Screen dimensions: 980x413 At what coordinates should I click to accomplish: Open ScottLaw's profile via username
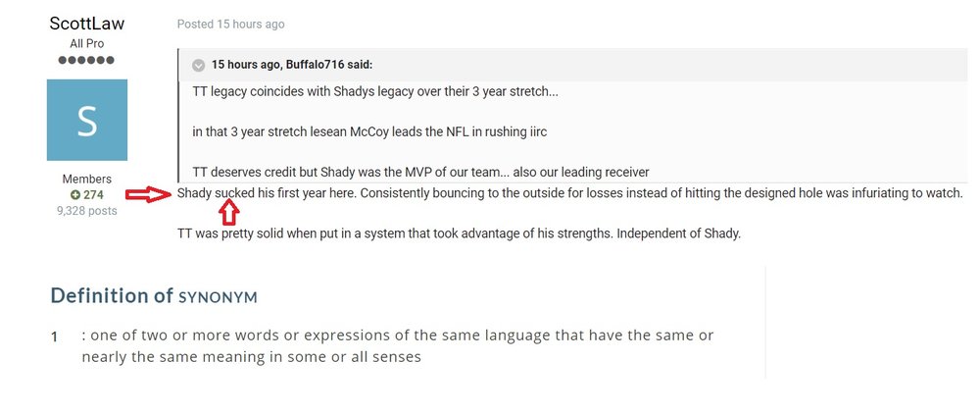pos(87,24)
